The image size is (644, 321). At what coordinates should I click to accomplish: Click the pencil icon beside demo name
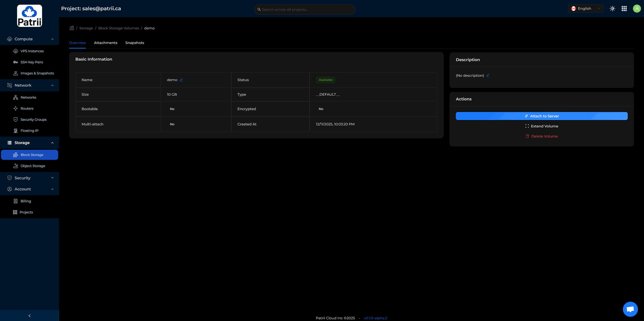point(181,80)
